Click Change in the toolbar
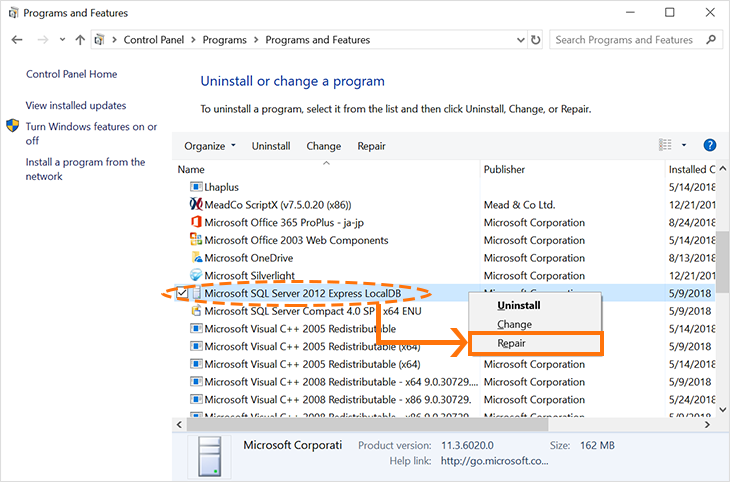Image resolution: width=730 pixels, height=482 pixels. 324,146
